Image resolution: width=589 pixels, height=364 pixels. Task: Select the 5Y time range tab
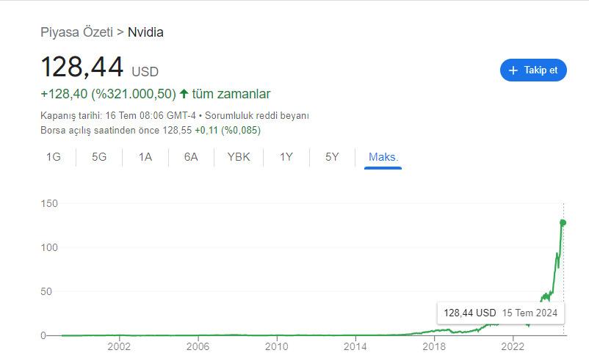click(332, 157)
